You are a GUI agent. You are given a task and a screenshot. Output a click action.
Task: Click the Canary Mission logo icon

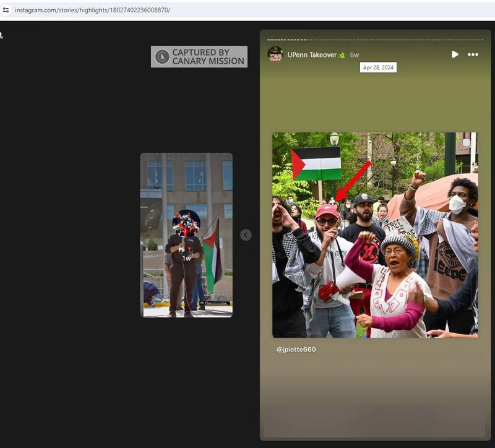[x=162, y=57]
